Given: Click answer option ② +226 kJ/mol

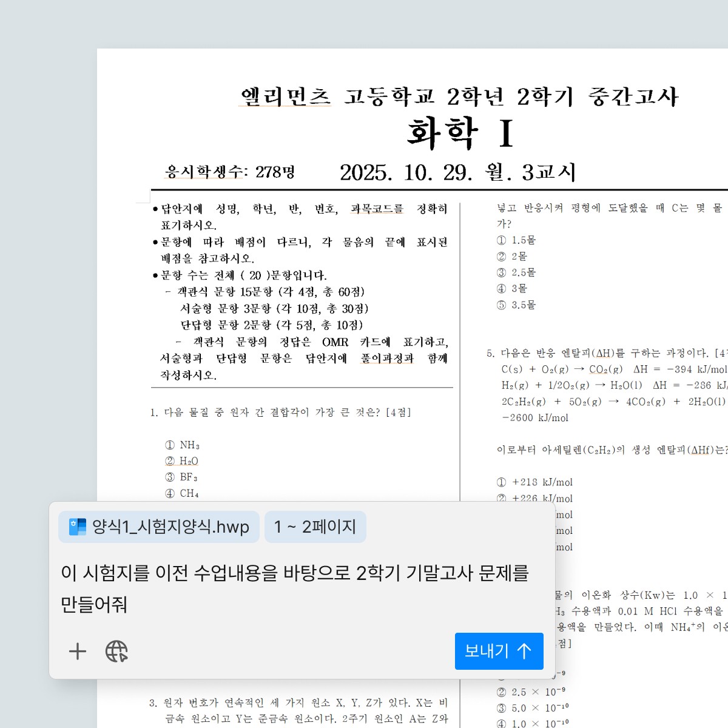Looking at the screenshot, I should coord(534,499).
